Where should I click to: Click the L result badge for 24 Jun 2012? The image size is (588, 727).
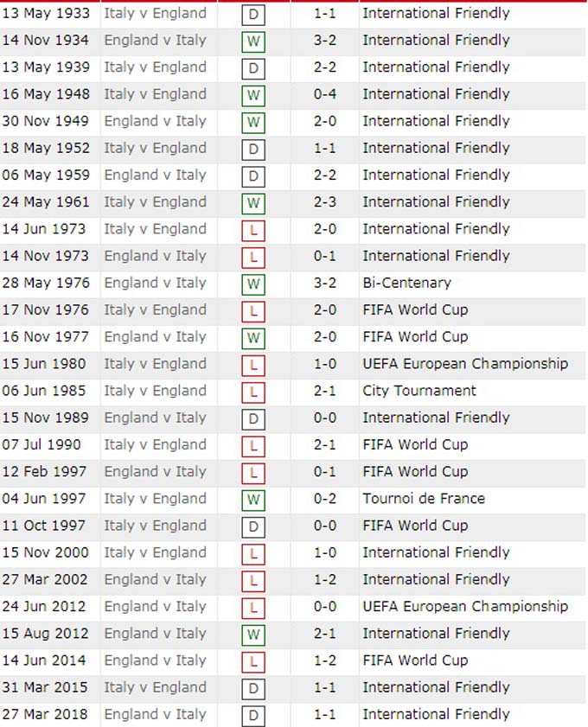coord(253,608)
